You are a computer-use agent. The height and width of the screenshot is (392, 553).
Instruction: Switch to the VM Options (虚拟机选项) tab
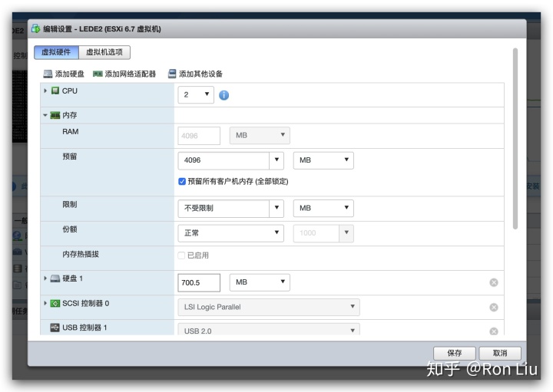point(104,52)
